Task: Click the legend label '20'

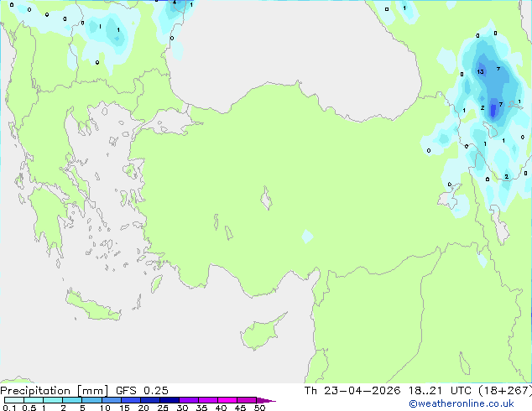Action: [143, 408]
